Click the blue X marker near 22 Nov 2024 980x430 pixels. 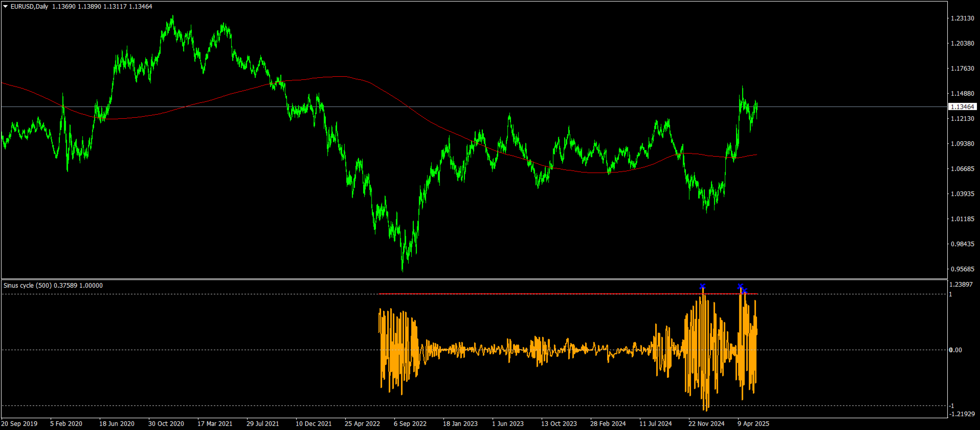point(703,286)
